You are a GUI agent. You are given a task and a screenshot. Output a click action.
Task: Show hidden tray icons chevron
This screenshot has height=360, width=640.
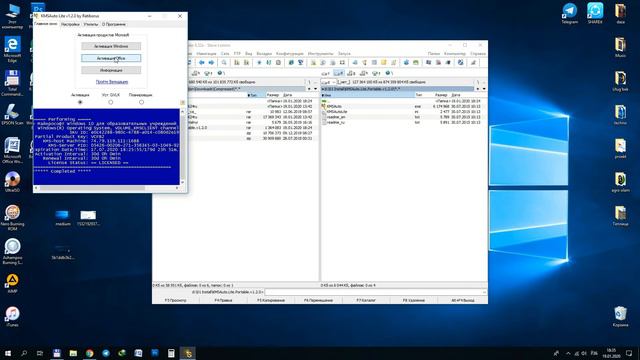tap(568, 353)
